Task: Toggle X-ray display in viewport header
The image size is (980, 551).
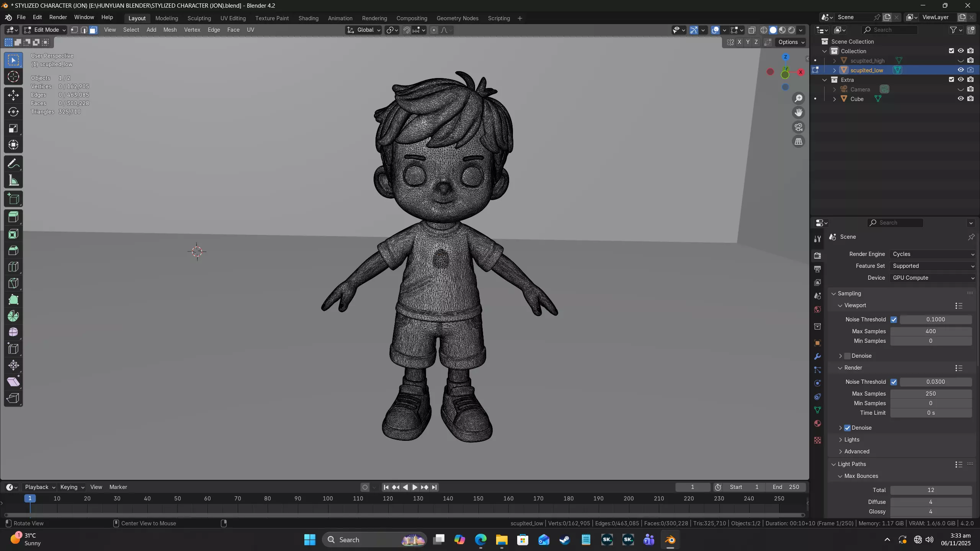Action: tap(752, 30)
